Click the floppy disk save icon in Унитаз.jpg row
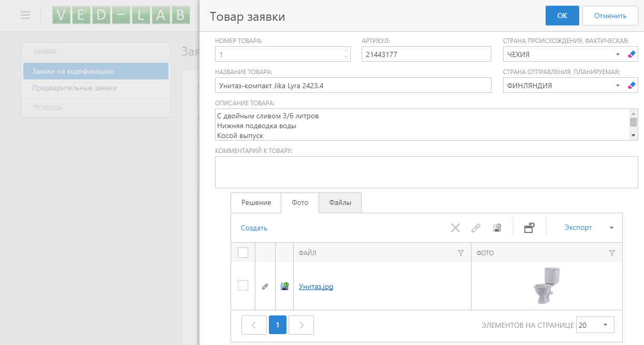Screen dimensions: 644x345 point(284,286)
